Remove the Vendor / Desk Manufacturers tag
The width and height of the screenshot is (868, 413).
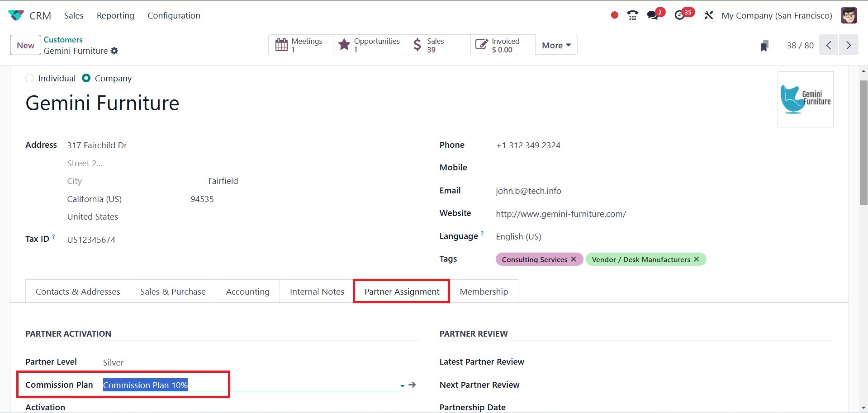point(697,259)
